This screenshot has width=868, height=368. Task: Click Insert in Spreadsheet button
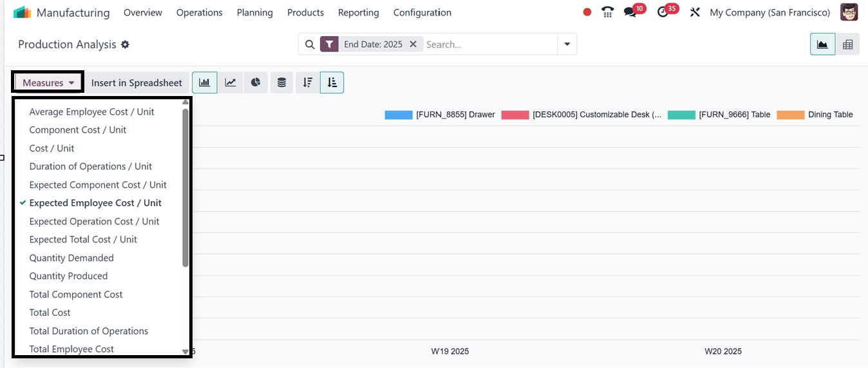click(x=137, y=82)
